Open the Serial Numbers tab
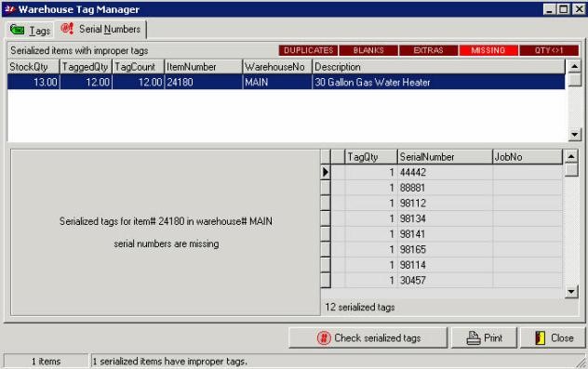588x369 pixels. pyautogui.click(x=100, y=29)
